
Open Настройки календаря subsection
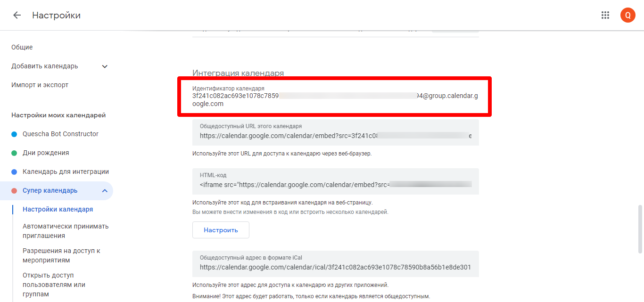[x=58, y=209]
